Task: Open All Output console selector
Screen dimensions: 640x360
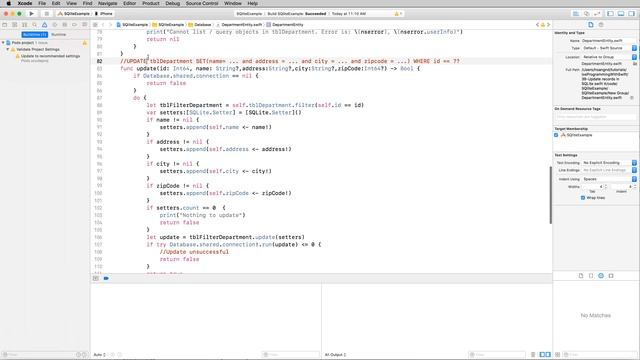Action: (x=336, y=355)
